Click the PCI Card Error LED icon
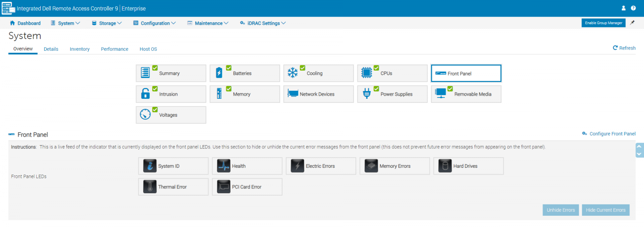Screen dimensions: 644x229 (224, 187)
